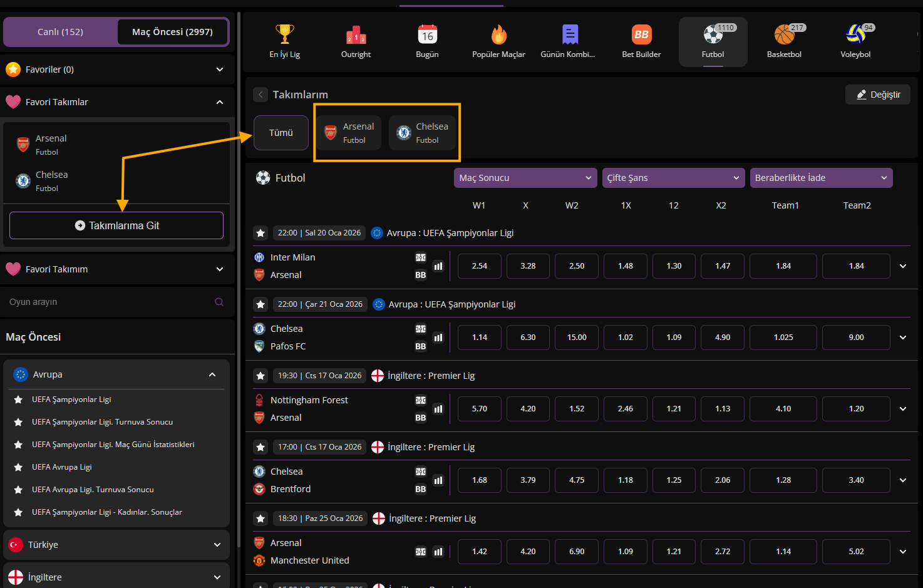Select the Voleybol sport icon
This screenshot has width=923, height=588.
click(x=855, y=34)
